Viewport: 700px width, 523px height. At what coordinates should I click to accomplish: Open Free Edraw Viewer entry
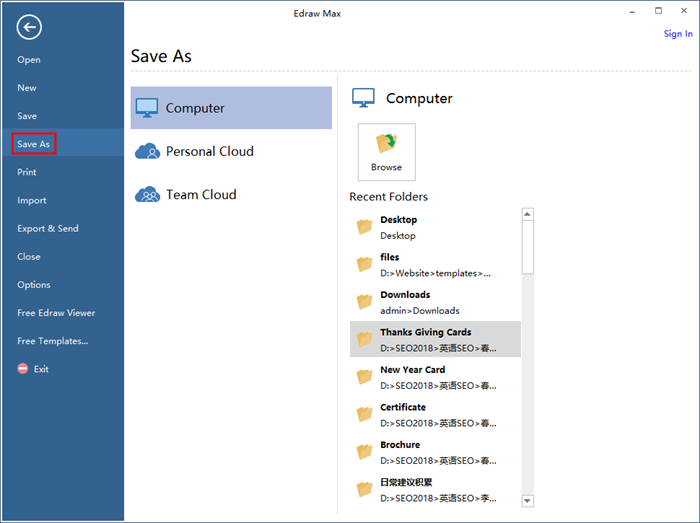pyautogui.click(x=56, y=313)
